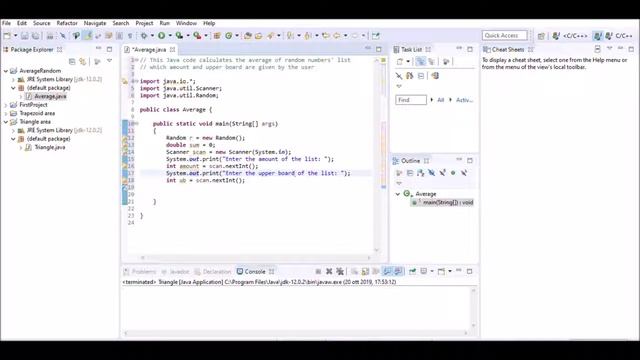
Task: Click the New file toolbar icon
Action: click(7, 36)
